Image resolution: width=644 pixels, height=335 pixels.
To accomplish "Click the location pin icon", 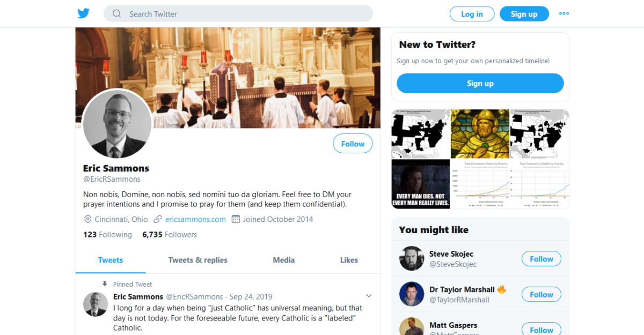I will [88, 219].
